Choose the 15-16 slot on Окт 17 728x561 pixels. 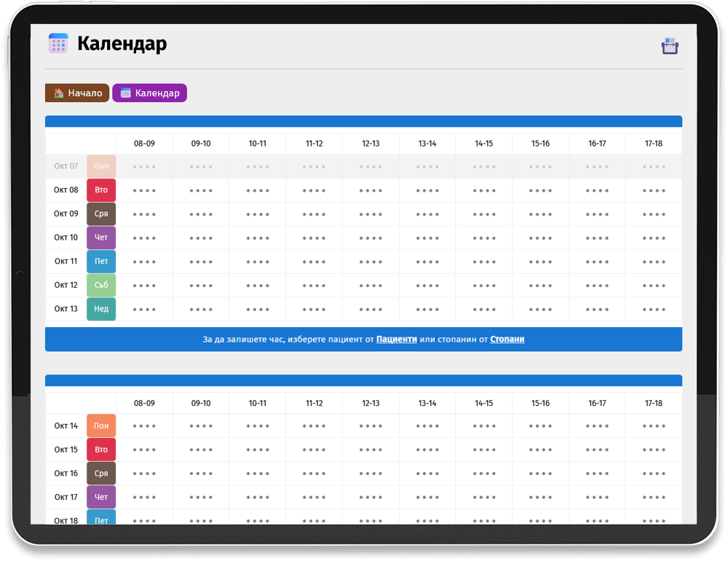pyautogui.click(x=540, y=497)
